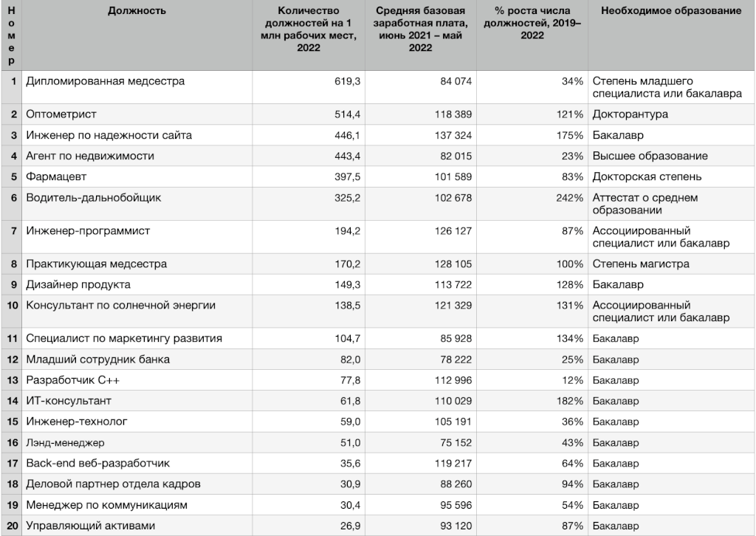Select the 'Управляющий активами' cell
756x536 pixels.
point(90,525)
